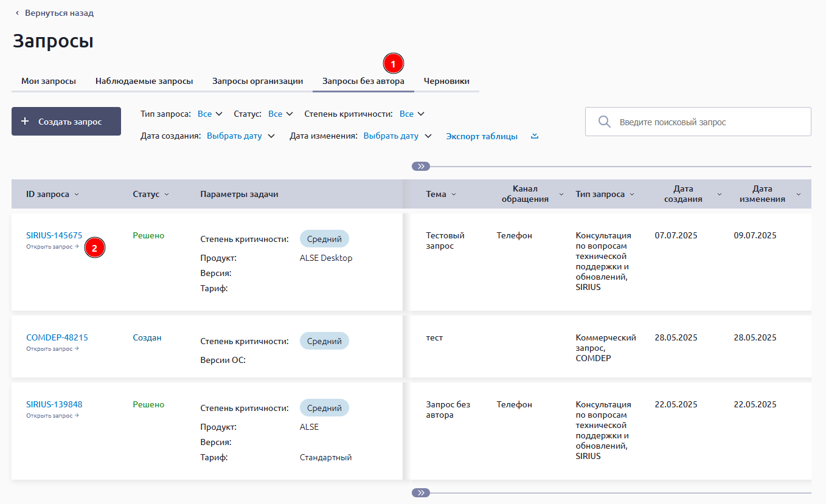Switch to the Мои запросы tab
This screenshot has height=504, width=826.
coord(49,81)
